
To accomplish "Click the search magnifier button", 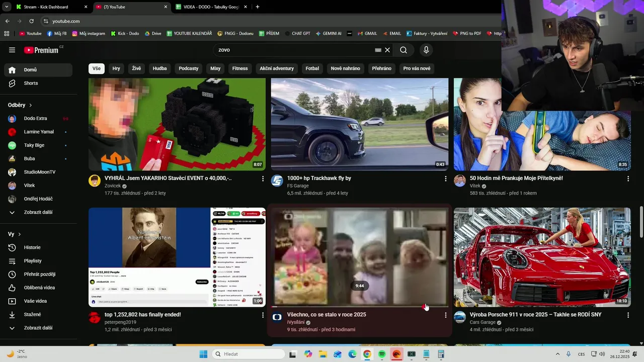I will coord(404,50).
